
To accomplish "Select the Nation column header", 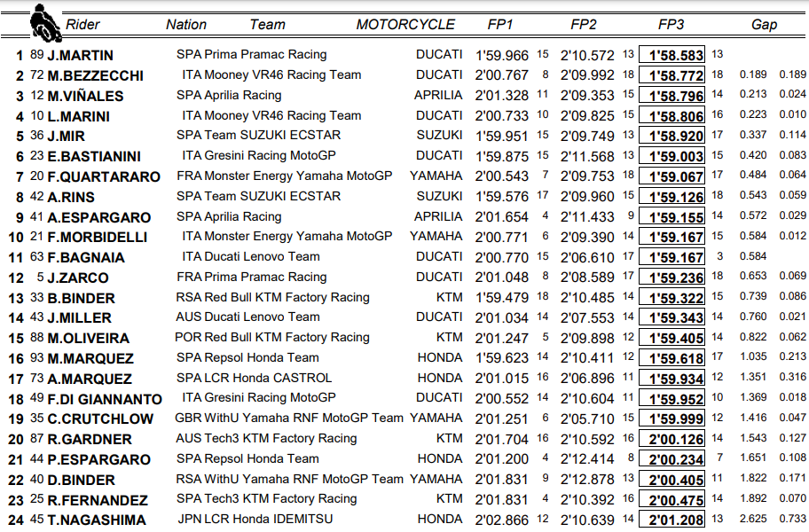I will click(186, 24).
